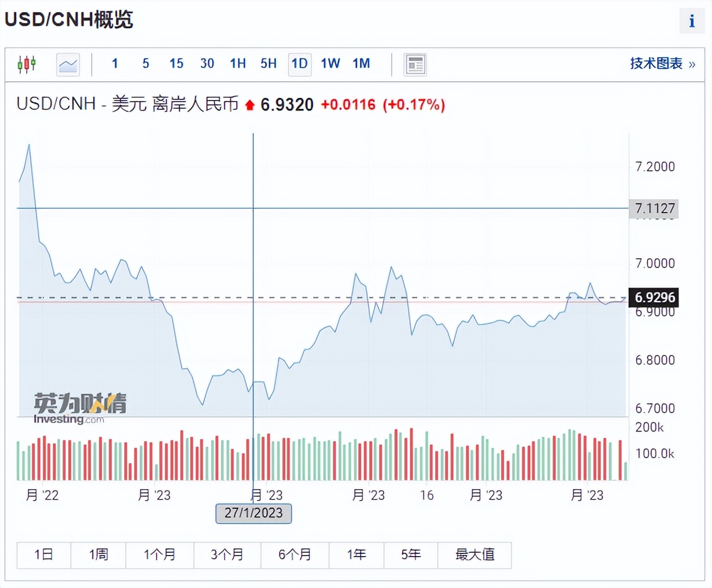
Task: Select the 1H timeframe
Action: [x=237, y=64]
